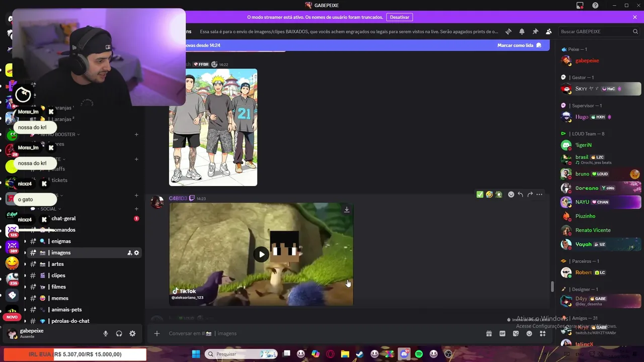Open the gift icon in message bar

pyautogui.click(x=489, y=333)
